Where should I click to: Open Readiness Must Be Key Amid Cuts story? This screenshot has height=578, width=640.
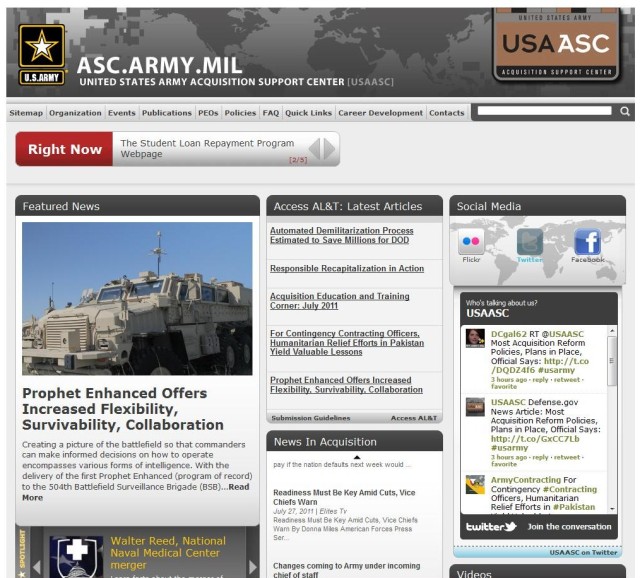[344, 497]
